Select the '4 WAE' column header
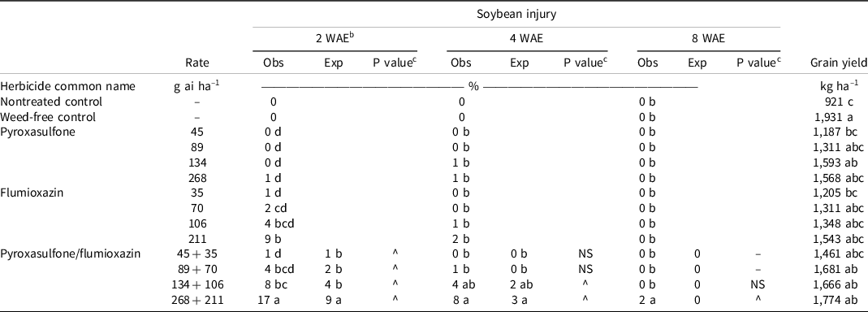Viewport: 868px width, 312px height. [527, 40]
